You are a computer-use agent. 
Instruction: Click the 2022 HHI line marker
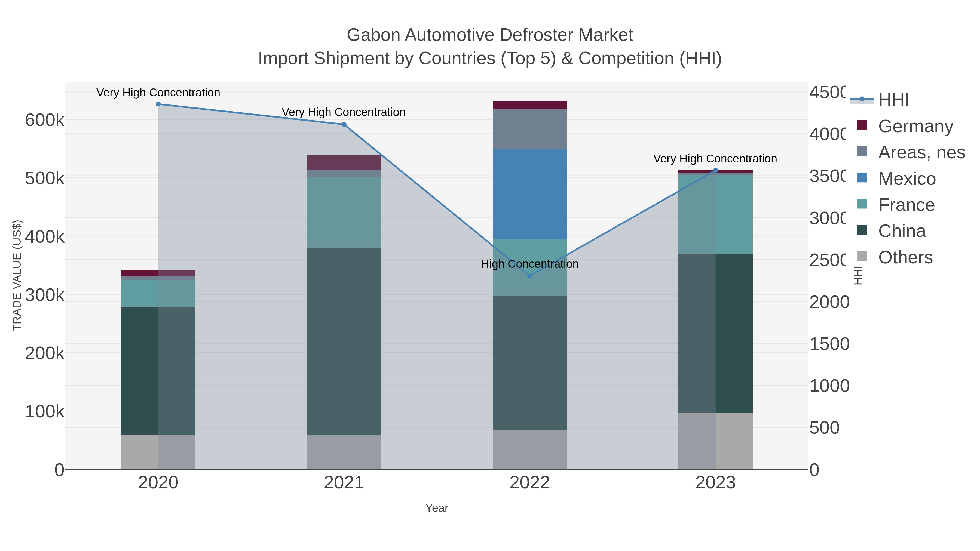pyautogui.click(x=529, y=276)
